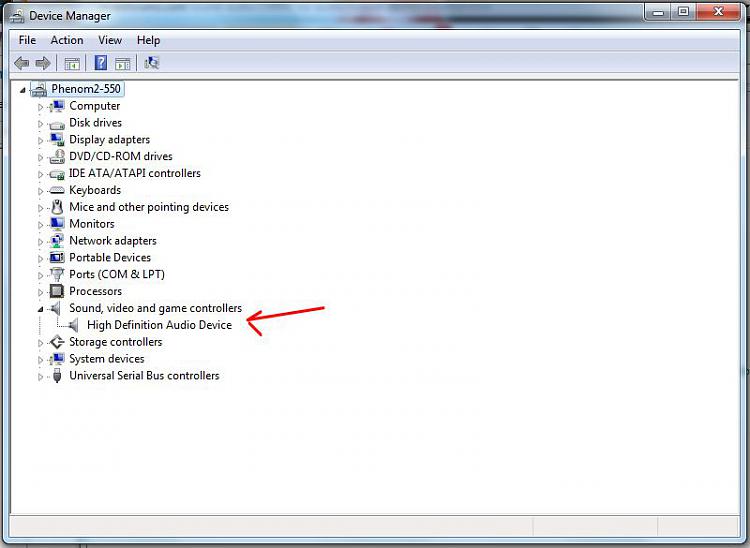Select the Keyboards label

tap(95, 190)
